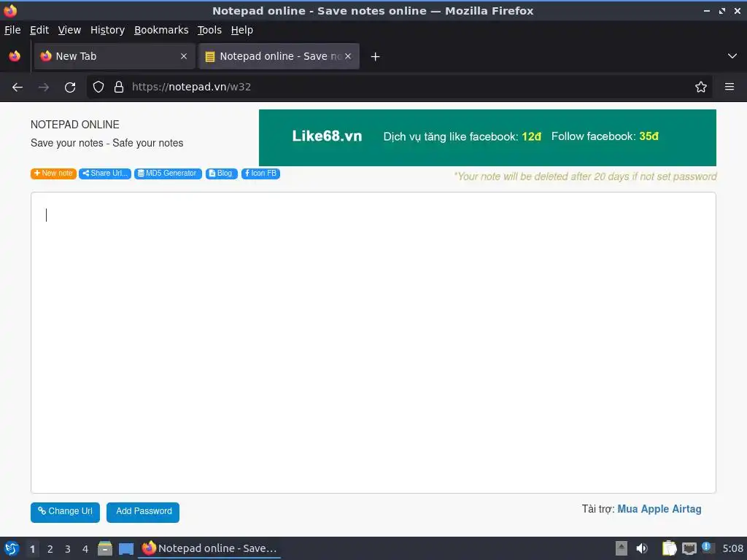The image size is (747, 560).
Task: Open the Tools menu
Action: (x=209, y=30)
